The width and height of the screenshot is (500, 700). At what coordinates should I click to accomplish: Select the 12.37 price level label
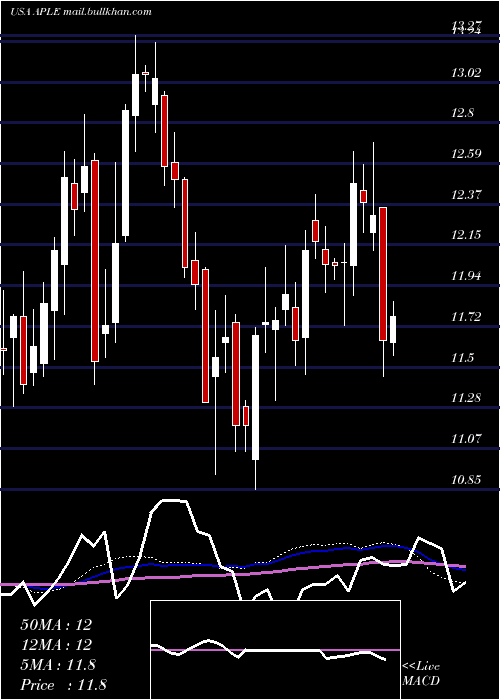pyautogui.click(x=466, y=195)
